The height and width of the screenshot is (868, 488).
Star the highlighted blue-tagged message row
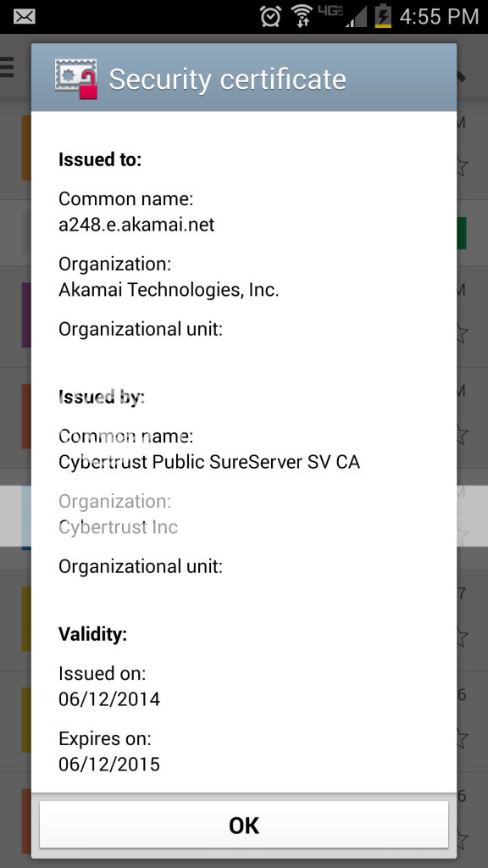point(462,535)
